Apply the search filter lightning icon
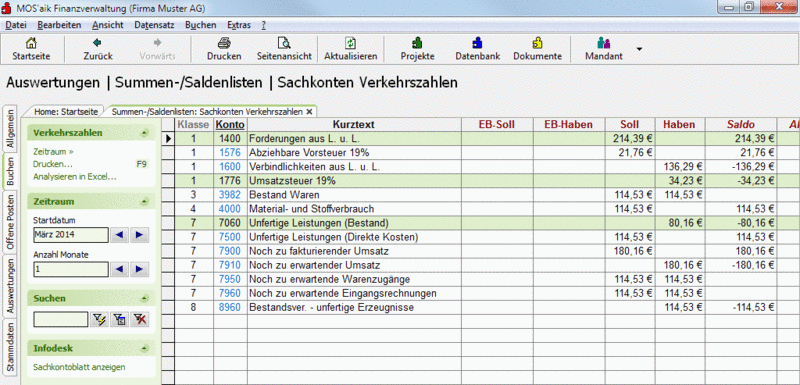The height and width of the screenshot is (385, 800). click(x=99, y=320)
